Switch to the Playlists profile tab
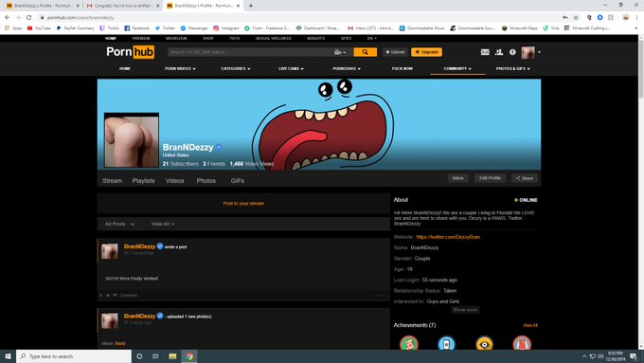Viewport: 644px width, 363px height. coord(143,180)
